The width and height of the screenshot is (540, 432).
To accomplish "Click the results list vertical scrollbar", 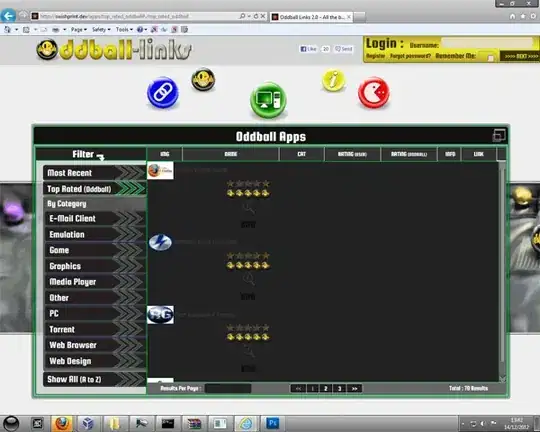I will (x=502, y=271).
